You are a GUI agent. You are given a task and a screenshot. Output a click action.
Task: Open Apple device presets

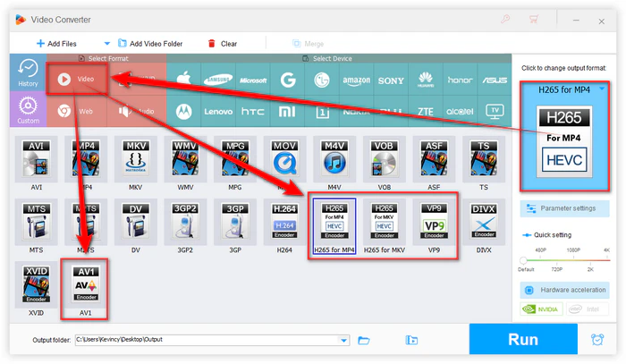point(183,79)
